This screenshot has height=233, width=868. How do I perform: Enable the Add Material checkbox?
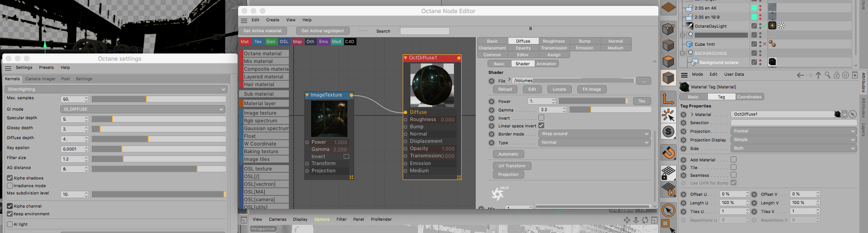tap(733, 160)
